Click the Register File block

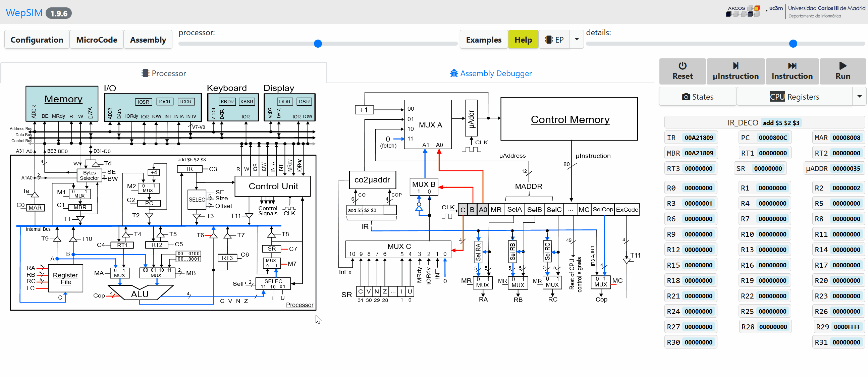66,278
